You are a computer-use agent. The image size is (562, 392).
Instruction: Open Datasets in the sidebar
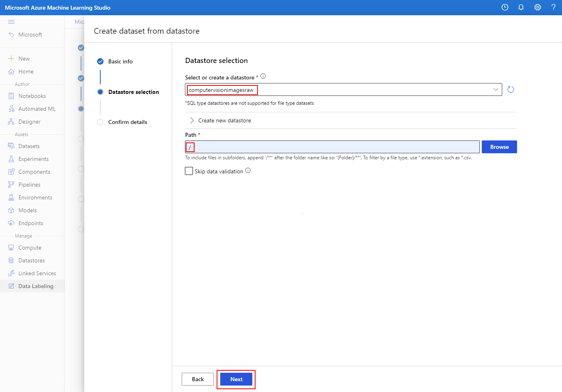coord(29,146)
